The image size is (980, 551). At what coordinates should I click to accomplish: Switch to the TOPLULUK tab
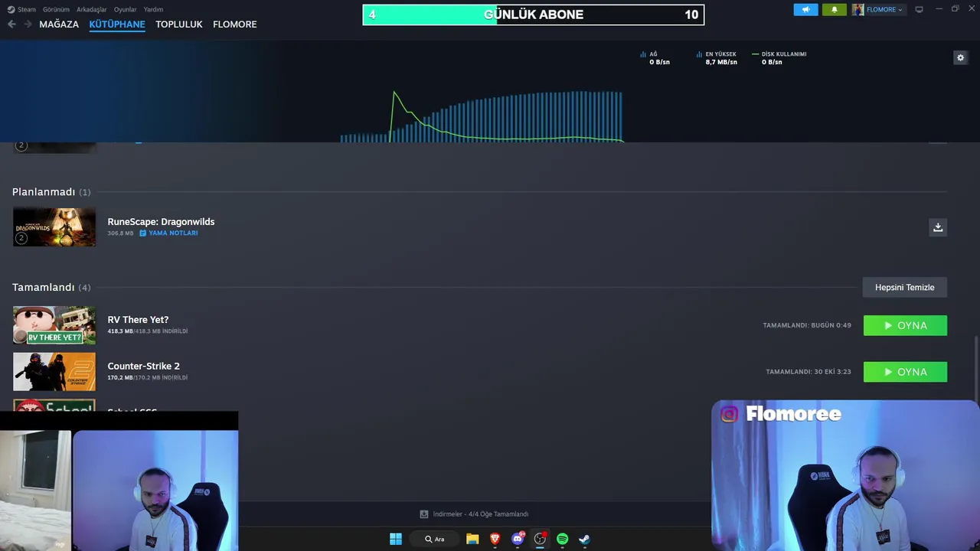click(x=178, y=24)
